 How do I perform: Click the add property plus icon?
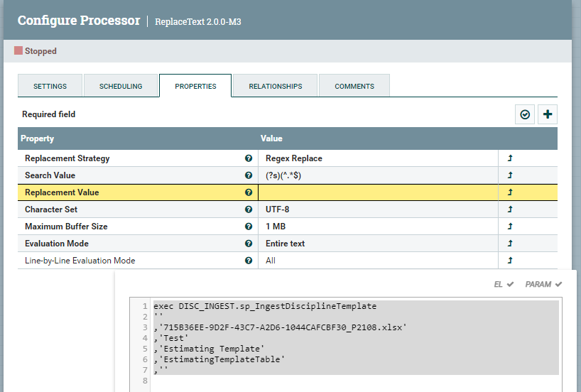548,114
